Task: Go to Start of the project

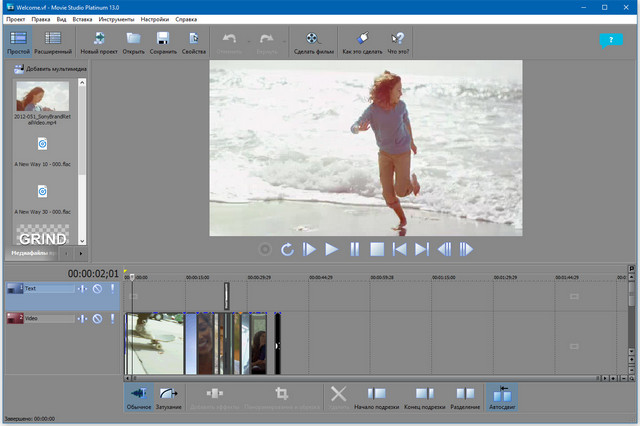Action: tap(399, 249)
